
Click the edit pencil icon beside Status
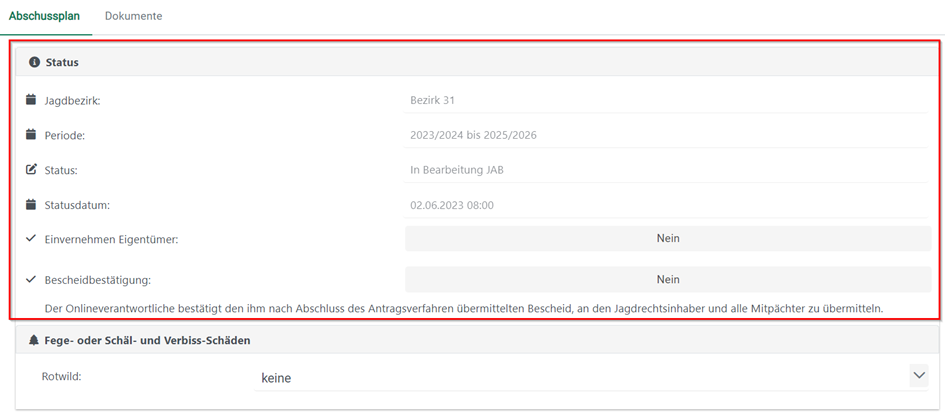click(31, 170)
